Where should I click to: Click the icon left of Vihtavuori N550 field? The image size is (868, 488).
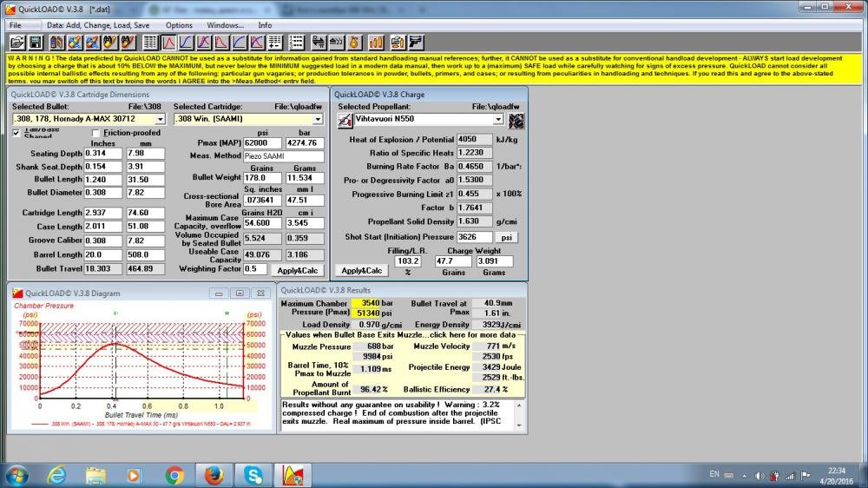345,120
